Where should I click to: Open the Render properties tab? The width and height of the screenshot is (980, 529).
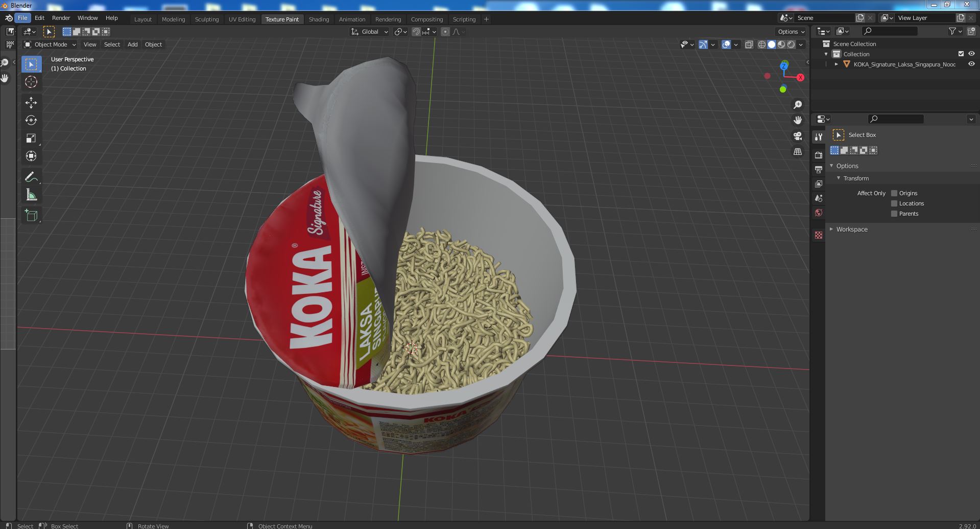coord(819,155)
